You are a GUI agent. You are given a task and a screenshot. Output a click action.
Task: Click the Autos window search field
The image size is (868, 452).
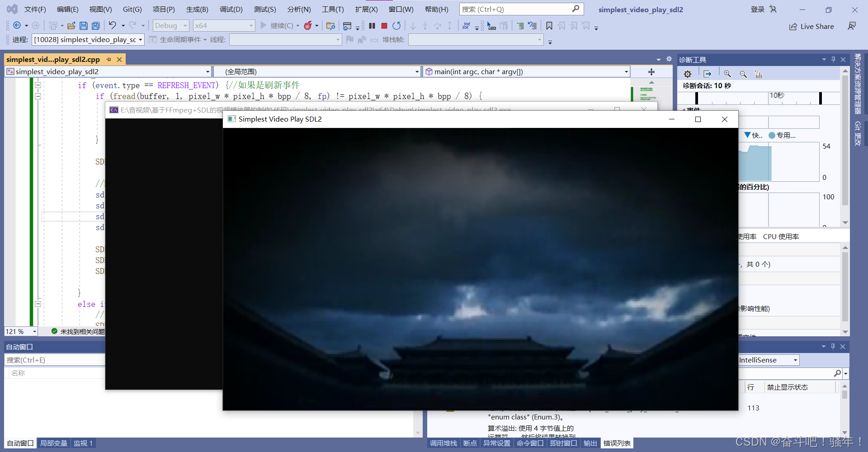point(55,360)
